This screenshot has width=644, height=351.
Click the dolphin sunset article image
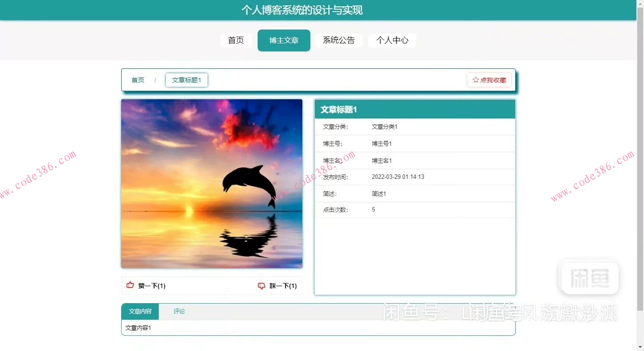(212, 184)
